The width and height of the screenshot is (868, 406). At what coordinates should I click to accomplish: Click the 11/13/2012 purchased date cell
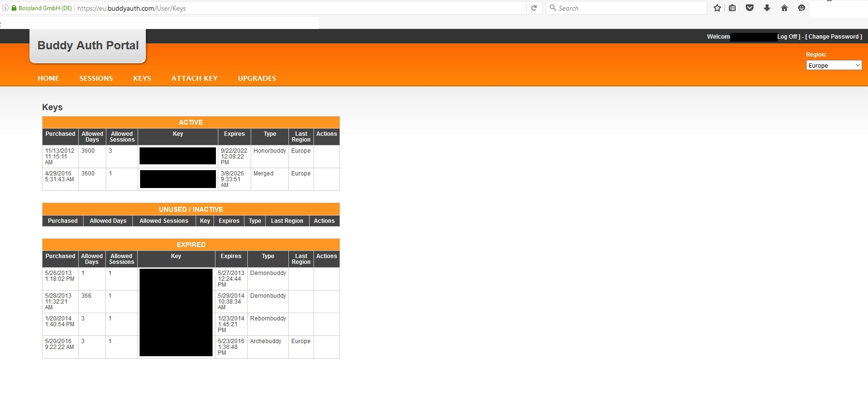tap(60, 157)
